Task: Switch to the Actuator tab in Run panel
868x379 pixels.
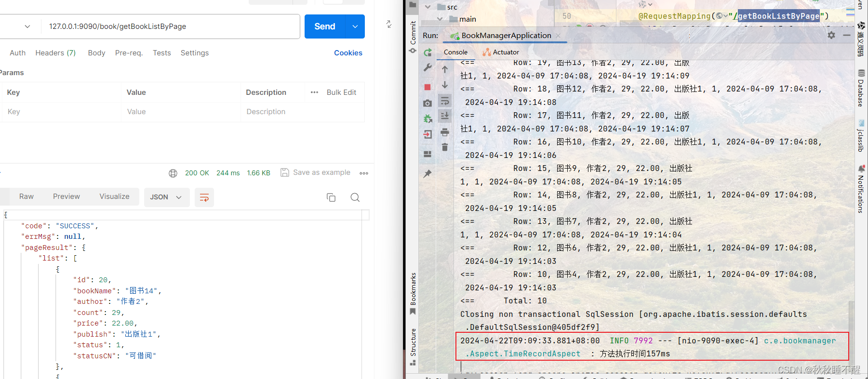Action: pyautogui.click(x=501, y=52)
